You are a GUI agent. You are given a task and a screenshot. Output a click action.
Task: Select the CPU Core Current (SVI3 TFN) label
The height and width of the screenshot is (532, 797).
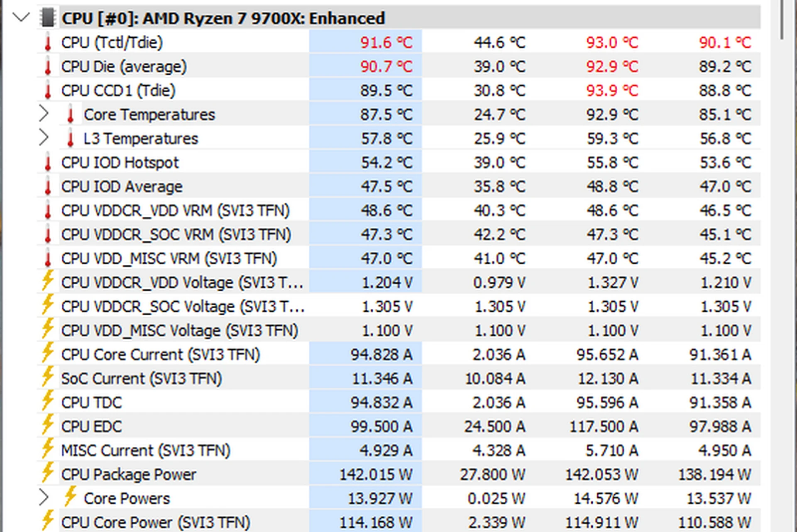(161, 355)
